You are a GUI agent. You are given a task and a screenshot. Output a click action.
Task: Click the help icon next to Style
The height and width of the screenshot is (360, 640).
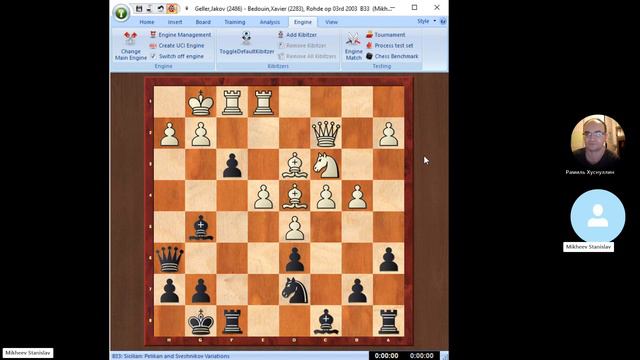[x=443, y=21]
